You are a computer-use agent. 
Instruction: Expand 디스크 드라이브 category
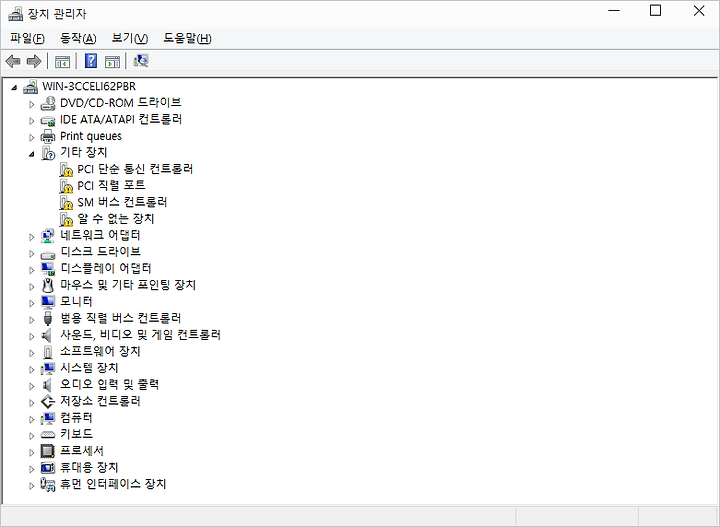pyautogui.click(x=32, y=253)
